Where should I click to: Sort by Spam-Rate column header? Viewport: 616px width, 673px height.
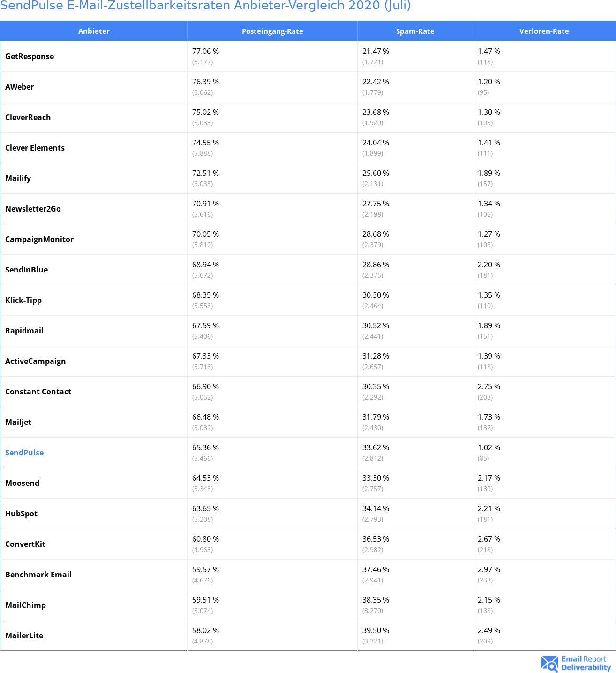(x=415, y=31)
